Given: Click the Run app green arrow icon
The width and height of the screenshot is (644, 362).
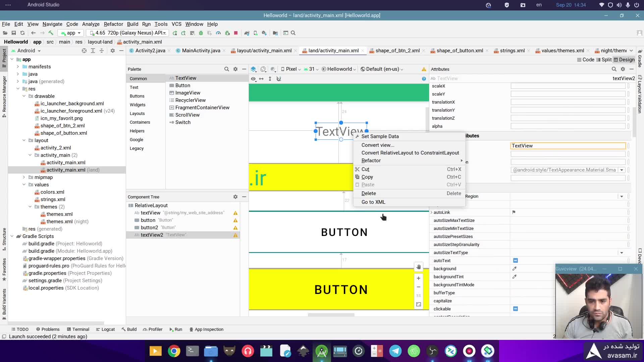Looking at the screenshot, I should 175,33.
